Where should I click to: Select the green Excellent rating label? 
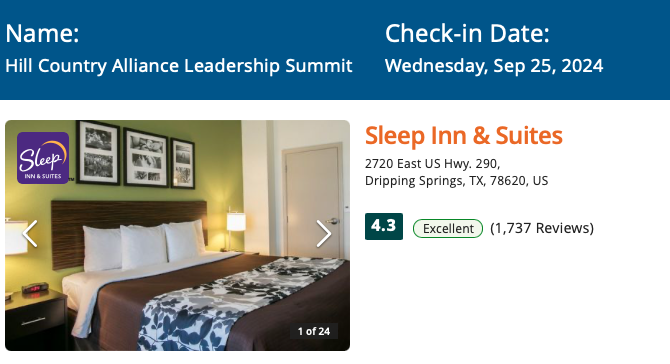pyautogui.click(x=448, y=229)
